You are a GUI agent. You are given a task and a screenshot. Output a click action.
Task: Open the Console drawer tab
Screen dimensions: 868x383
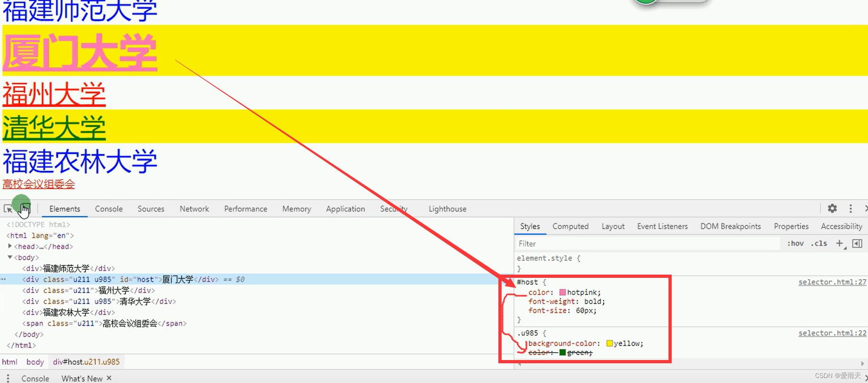pos(35,378)
